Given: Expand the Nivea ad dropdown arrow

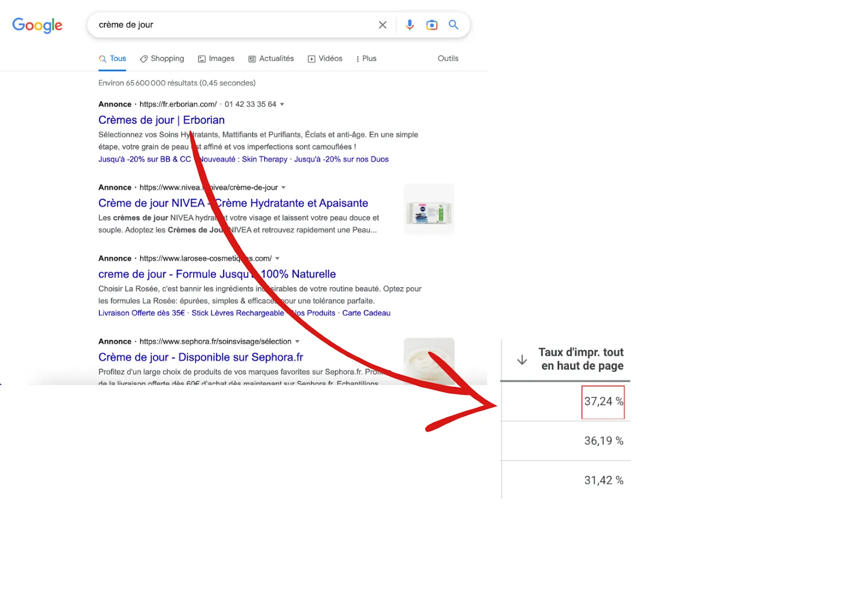Looking at the screenshot, I should [283, 187].
